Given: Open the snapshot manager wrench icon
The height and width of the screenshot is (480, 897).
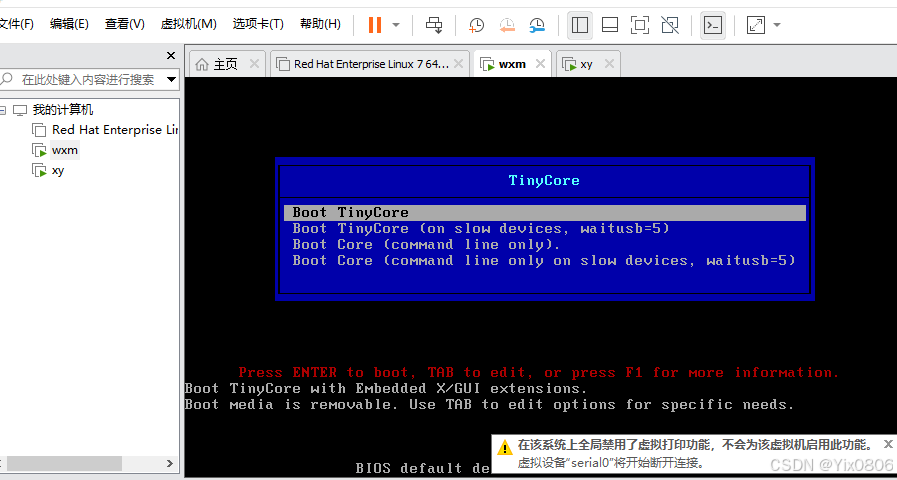Looking at the screenshot, I should point(537,25).
